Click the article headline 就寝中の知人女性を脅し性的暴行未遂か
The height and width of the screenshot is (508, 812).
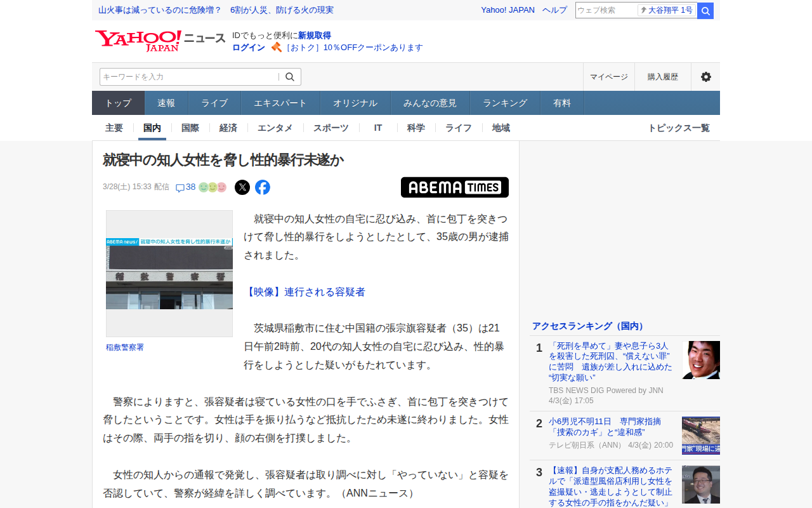click(223, 160)
